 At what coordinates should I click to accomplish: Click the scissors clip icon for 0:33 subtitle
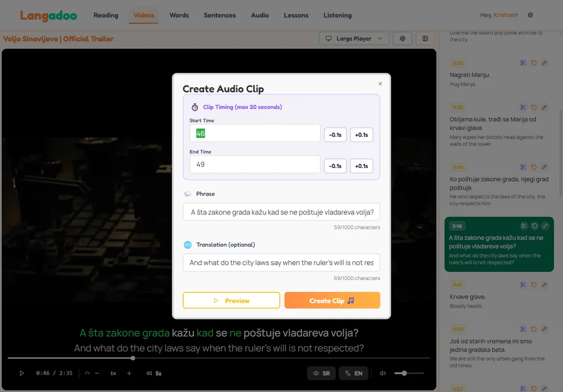[523, 63]
